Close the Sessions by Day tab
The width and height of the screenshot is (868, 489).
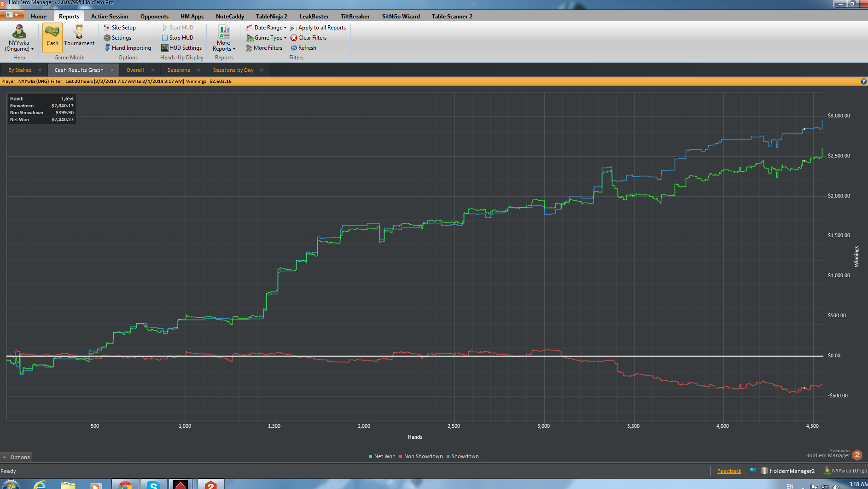[x=262, y=70]
